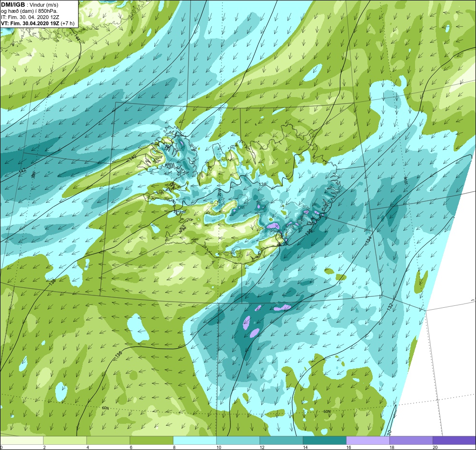Click the 'IT: Fim. 30. 04. 2020 12Z' line
The image size is (476, 450).
pos(30,17)
